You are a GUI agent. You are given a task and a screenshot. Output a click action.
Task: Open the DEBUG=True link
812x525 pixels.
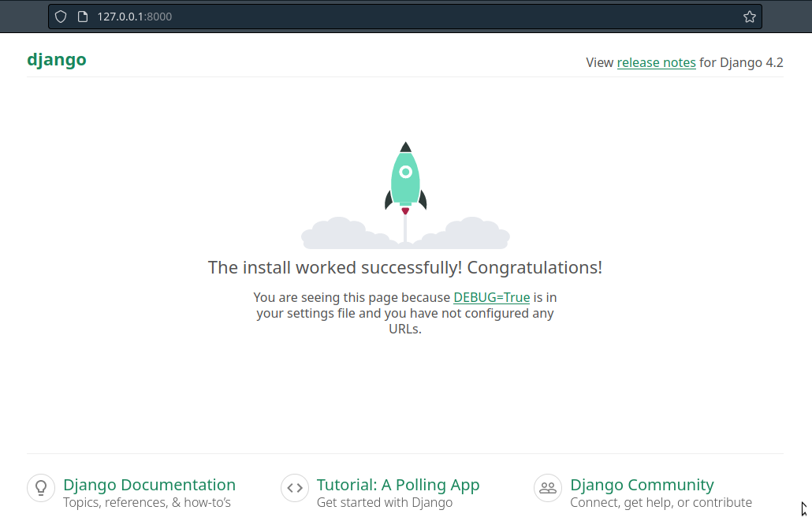pos(491,298)
